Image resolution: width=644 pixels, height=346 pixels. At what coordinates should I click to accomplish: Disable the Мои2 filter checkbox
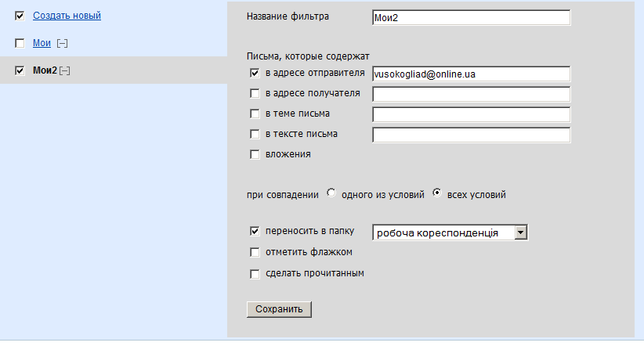pos(20,70)
